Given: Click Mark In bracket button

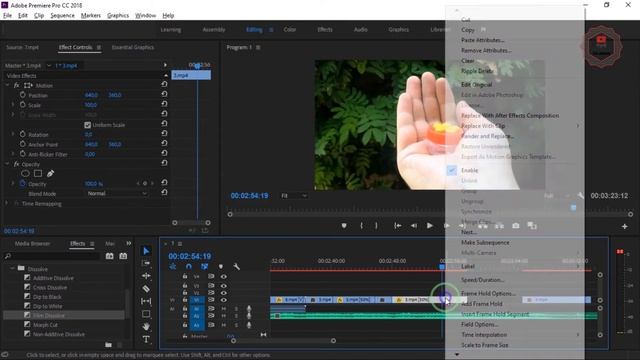Looking at the screenshot, I should tap(361, 226).
